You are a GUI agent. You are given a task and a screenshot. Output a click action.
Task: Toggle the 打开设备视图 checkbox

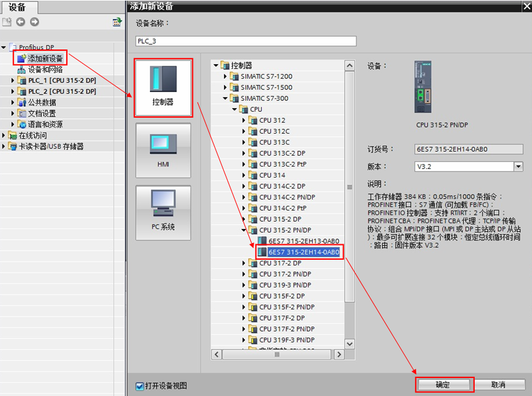tap(140, 386)
